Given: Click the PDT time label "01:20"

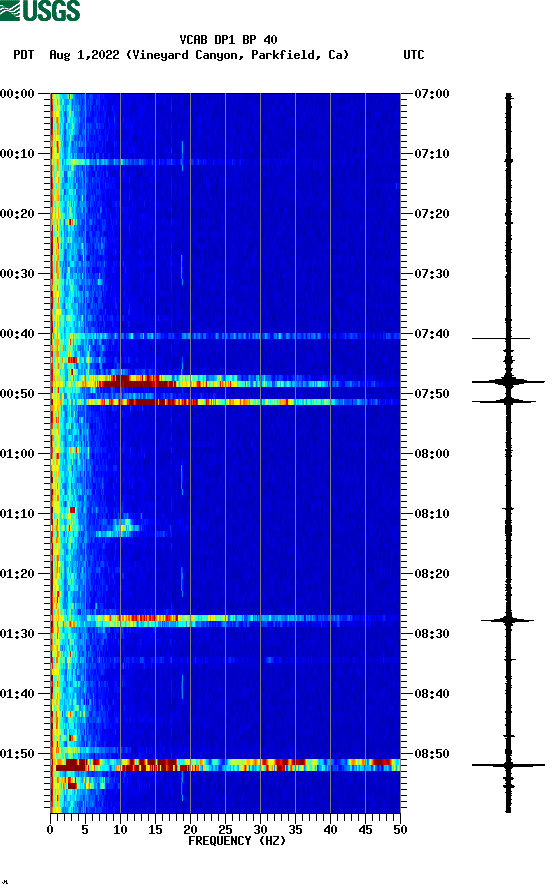Looking at the screenshot, I should coord(17,574).
